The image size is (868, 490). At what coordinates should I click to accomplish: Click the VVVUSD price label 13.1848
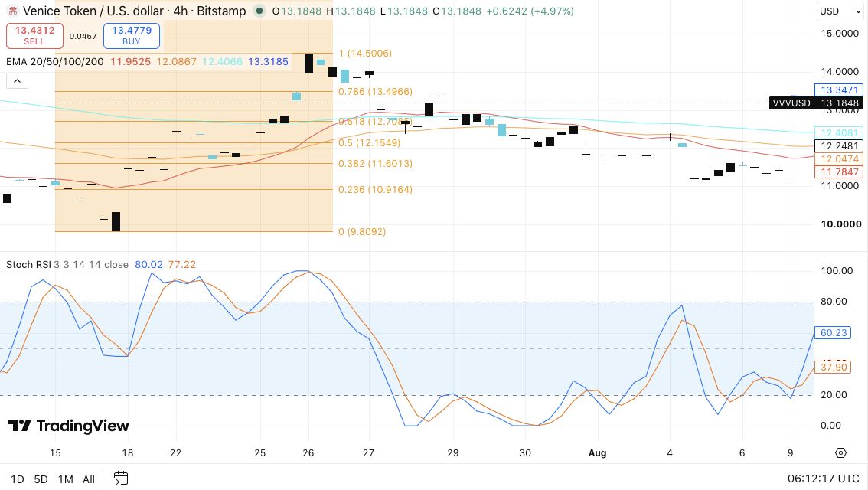point(816,103)
